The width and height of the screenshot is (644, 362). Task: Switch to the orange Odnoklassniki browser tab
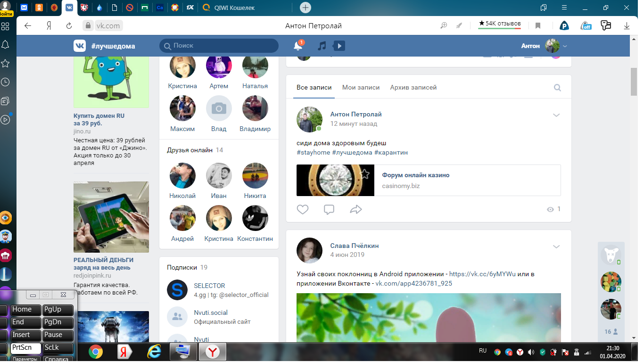(x=39, y=8)
